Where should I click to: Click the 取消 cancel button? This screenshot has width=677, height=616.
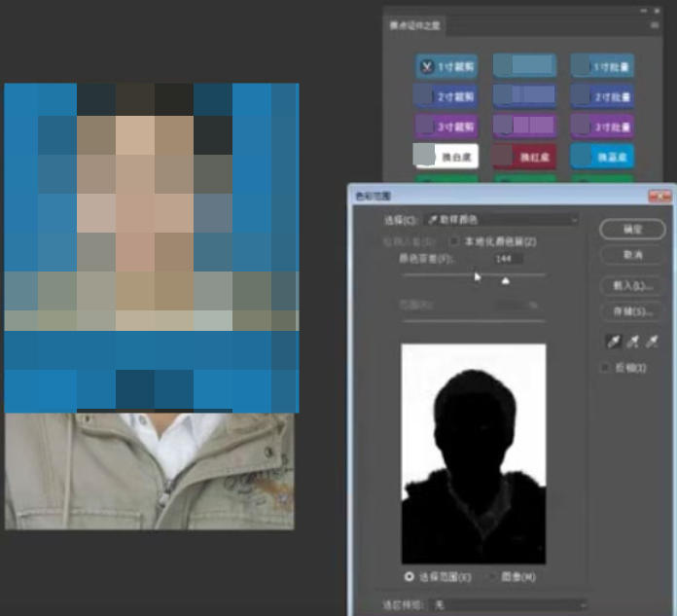632,255
